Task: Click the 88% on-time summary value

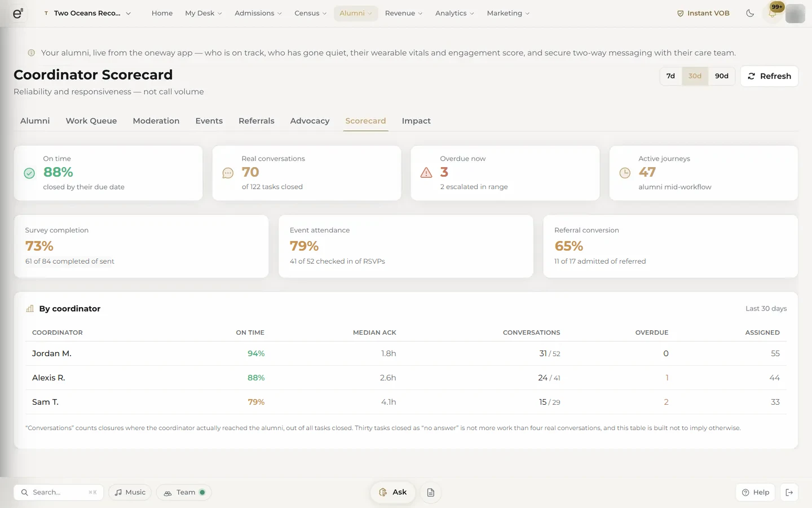Action: pos(58,172)
